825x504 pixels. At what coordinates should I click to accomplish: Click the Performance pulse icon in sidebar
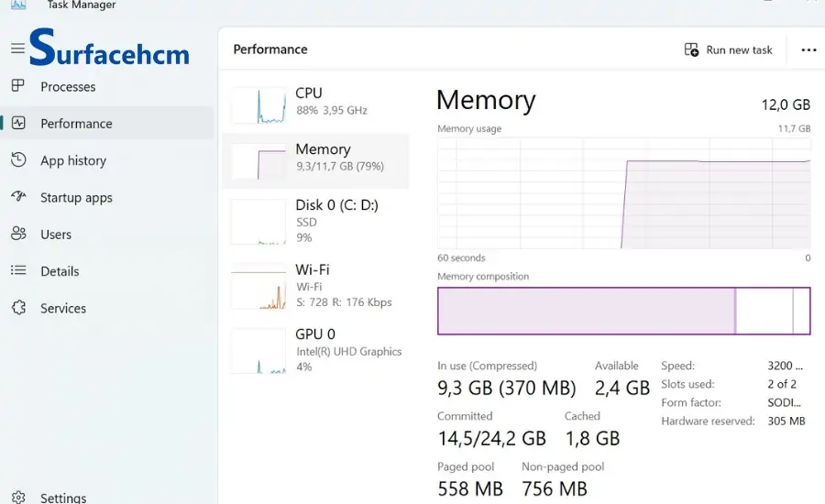(18, 123)
